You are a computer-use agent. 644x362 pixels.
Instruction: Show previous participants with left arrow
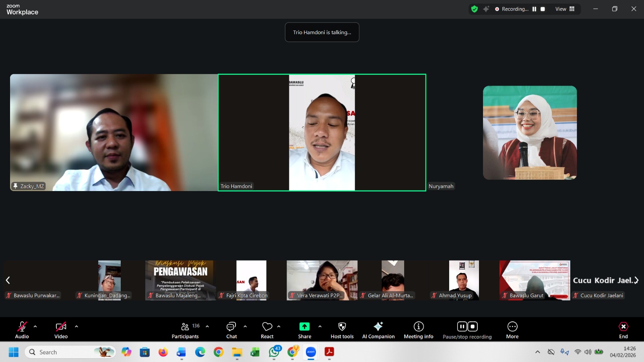click(x=8, y=280)
